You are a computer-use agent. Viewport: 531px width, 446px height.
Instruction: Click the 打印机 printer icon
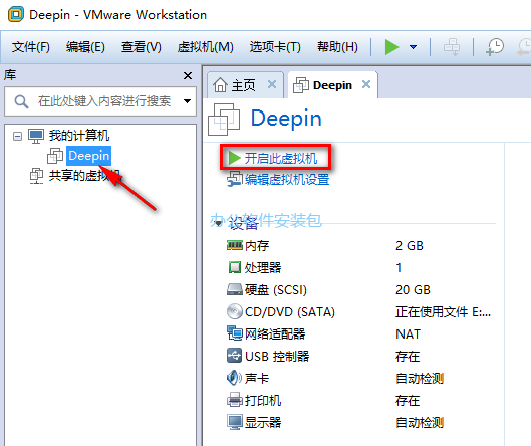[235, 400]
